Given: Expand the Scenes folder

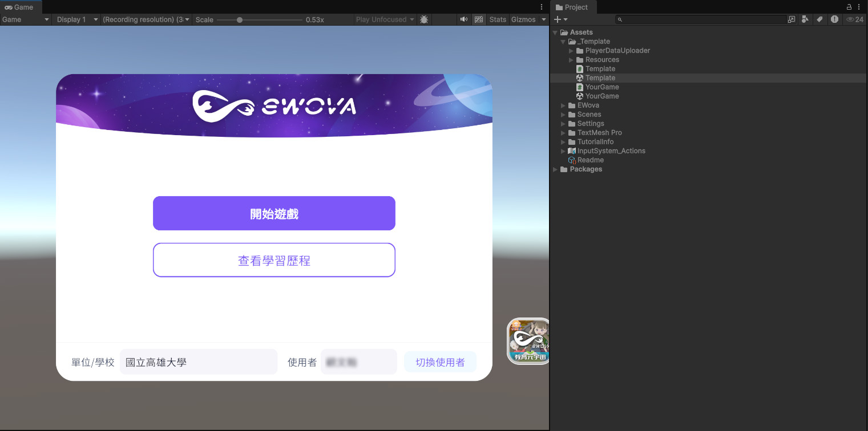Looking at the screenshot, I should point(563,115).
